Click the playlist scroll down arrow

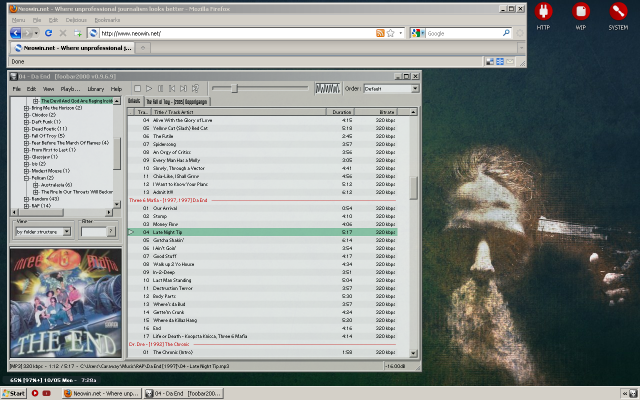point(413,353)
